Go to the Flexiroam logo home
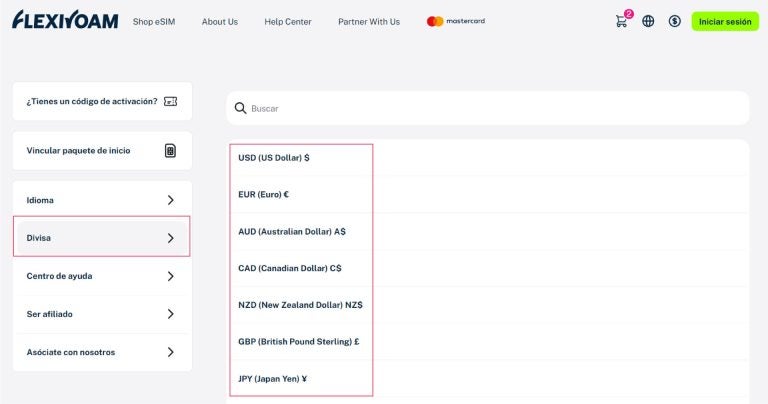This screenshot has width=768, height=404. [65, 20]
